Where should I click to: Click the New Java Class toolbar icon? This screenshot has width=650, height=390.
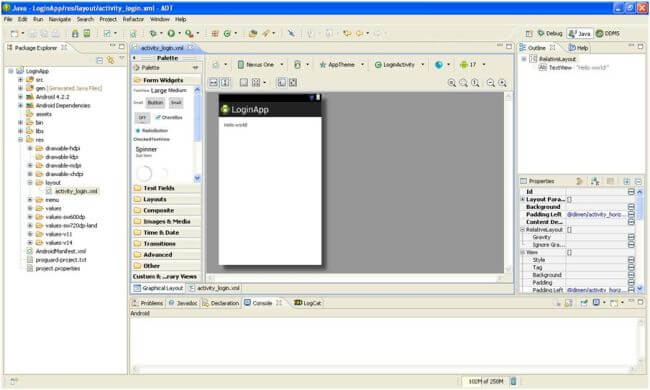point(227,34)
